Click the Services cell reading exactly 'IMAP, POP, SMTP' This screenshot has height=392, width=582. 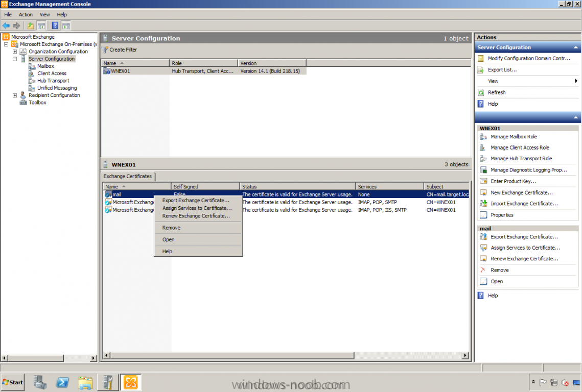point(378,202)
